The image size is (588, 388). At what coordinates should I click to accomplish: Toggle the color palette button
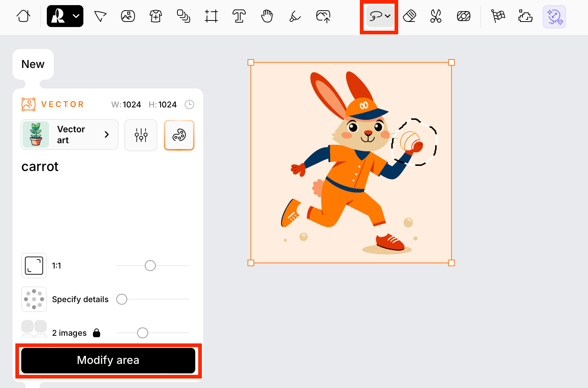[x=179, y=135]
